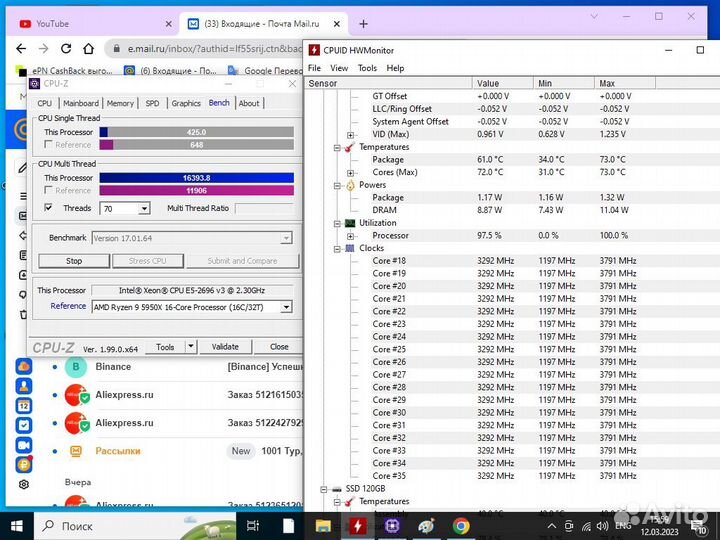Open the Tools dropdown arrow in CPU-Z

(191, 347)
